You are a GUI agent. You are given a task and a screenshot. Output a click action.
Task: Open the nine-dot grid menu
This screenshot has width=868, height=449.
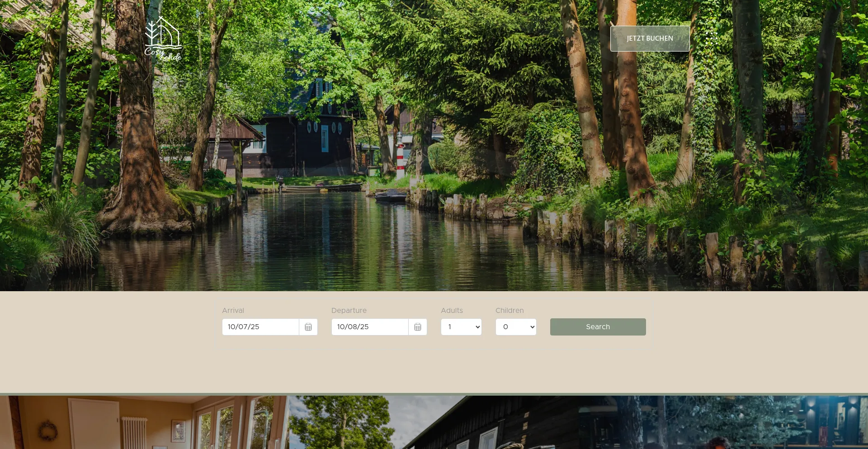click(711, 38)
